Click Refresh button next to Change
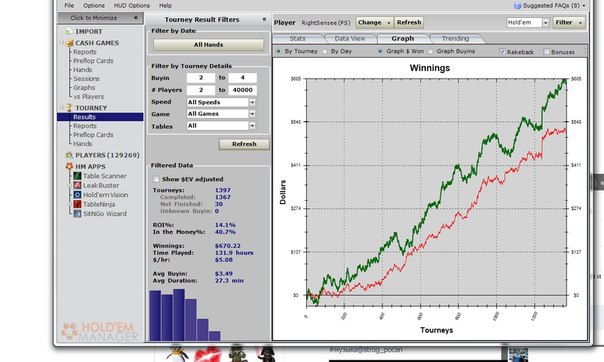 click(409, 23)
